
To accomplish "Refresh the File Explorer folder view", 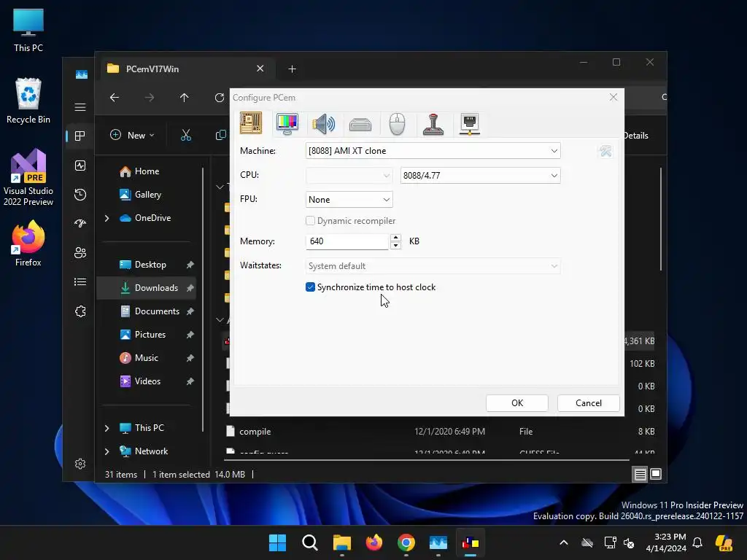I will tap(219, 98).
